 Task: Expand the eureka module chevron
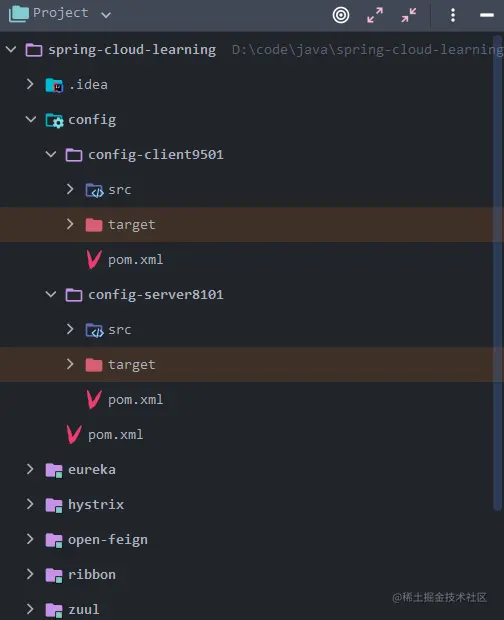point(30,469)
